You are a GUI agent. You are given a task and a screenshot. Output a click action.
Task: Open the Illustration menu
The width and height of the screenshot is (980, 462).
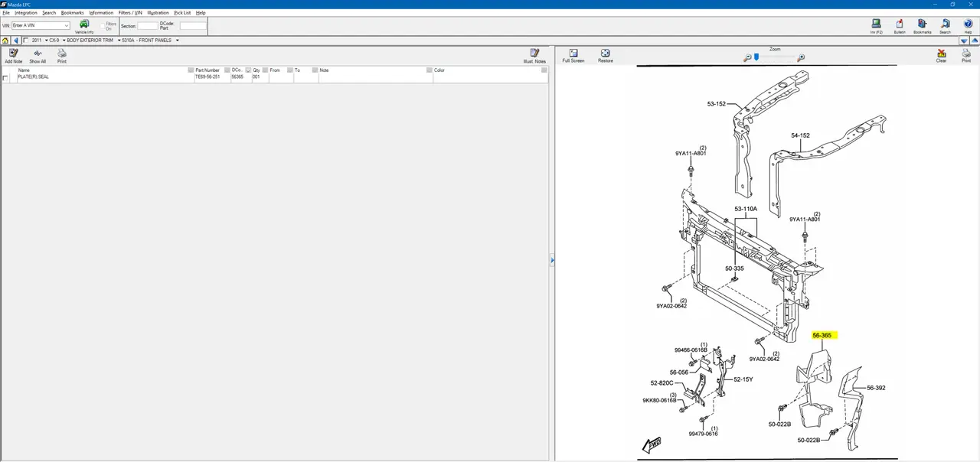click(158, 13)
